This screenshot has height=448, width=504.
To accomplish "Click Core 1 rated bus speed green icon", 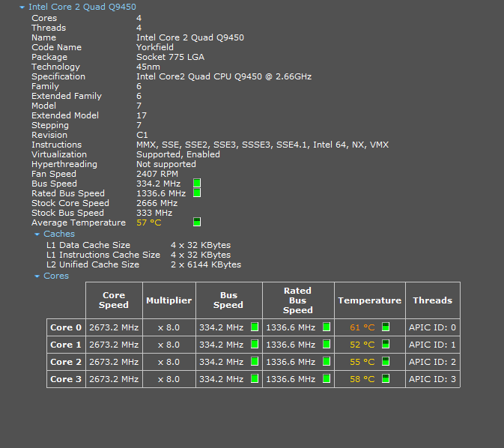I will (x=327, y=344).
